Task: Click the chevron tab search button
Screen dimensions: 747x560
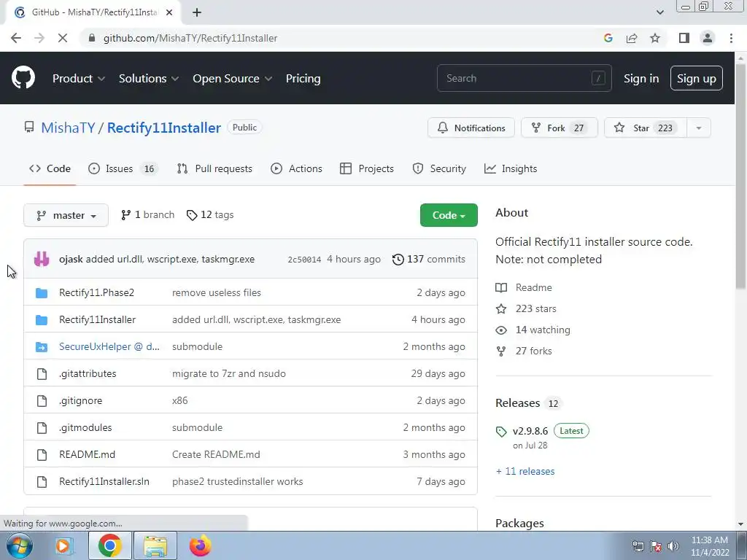Action: [x=659, y=12]
